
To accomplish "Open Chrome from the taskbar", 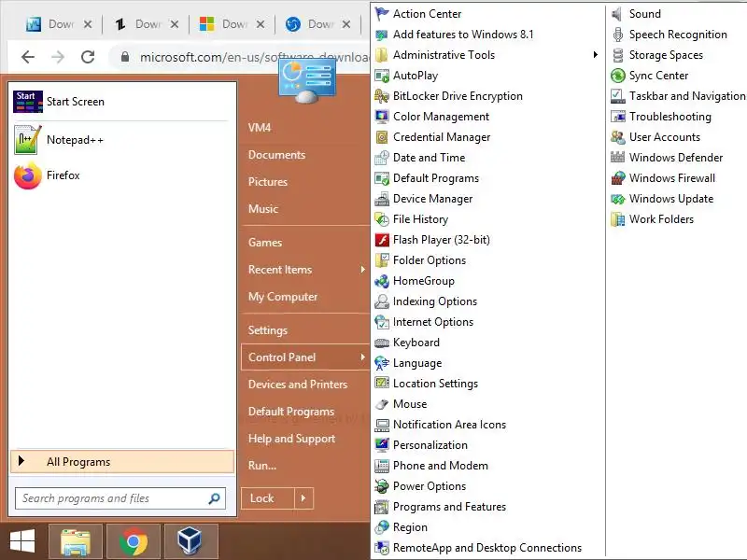I will click(x=134, y=541).
